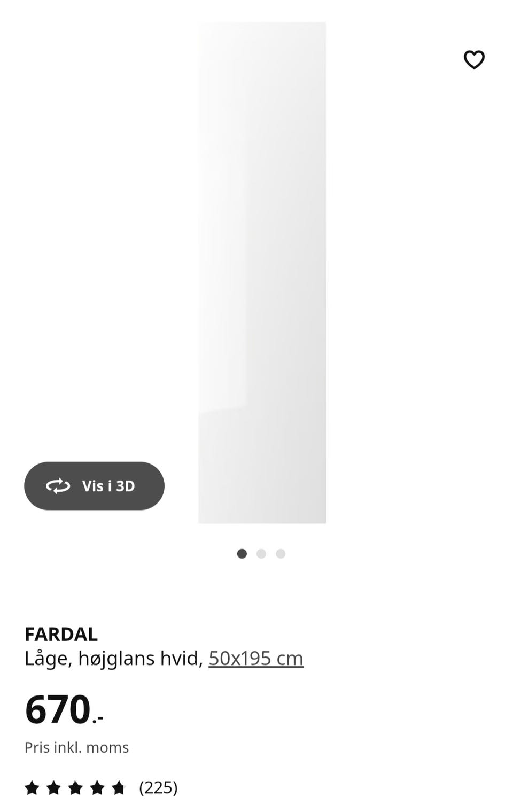The width and height of the screenshot is (513, 812).
Task: Click the second rating star
Action: point(53,787)
